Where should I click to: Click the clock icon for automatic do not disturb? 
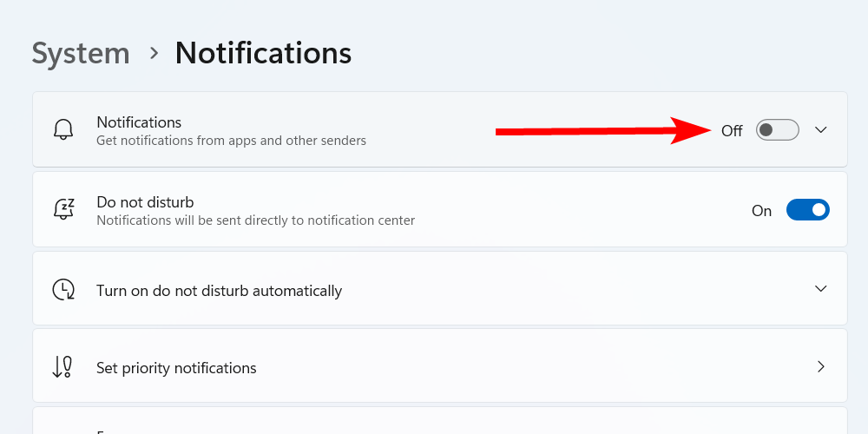tap(63, 290)
